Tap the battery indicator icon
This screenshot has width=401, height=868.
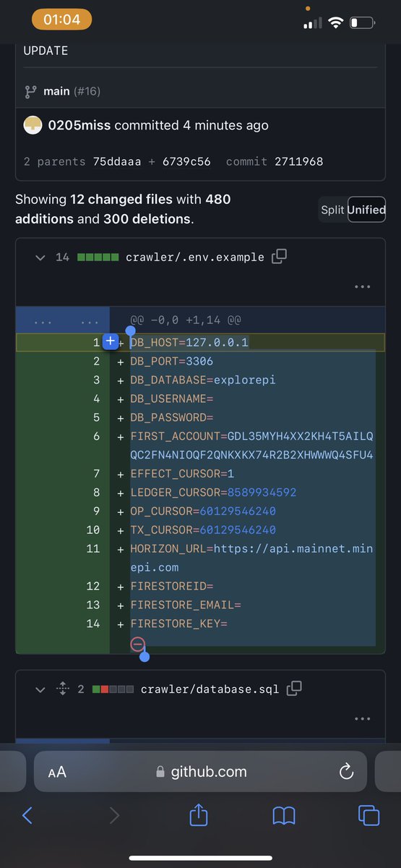pos(363,22)
